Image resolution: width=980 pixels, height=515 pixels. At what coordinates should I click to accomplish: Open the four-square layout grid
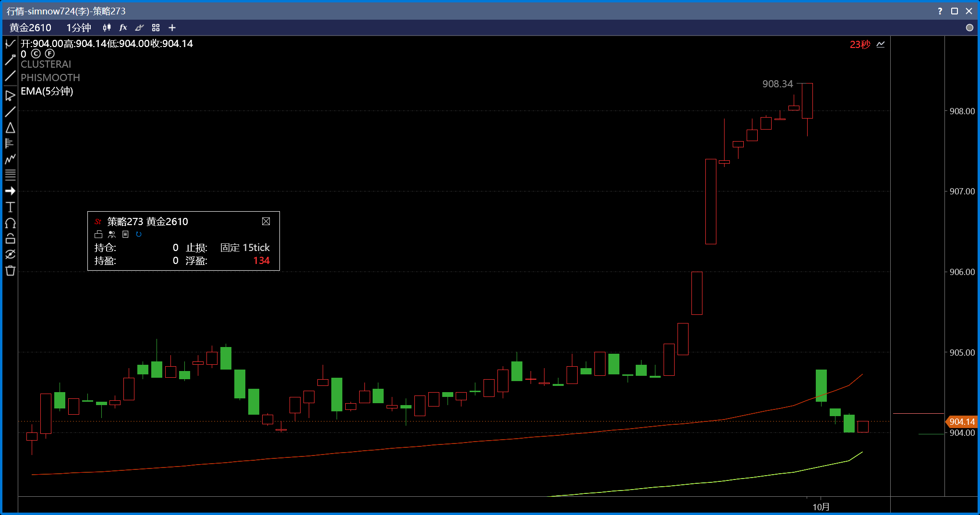point(156,28)
